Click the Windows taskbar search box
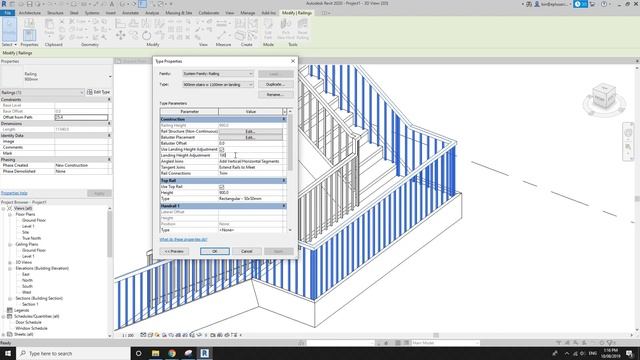The height and width of the screenshot is (360, 640). pyautogui.click(x=73, y=353)
